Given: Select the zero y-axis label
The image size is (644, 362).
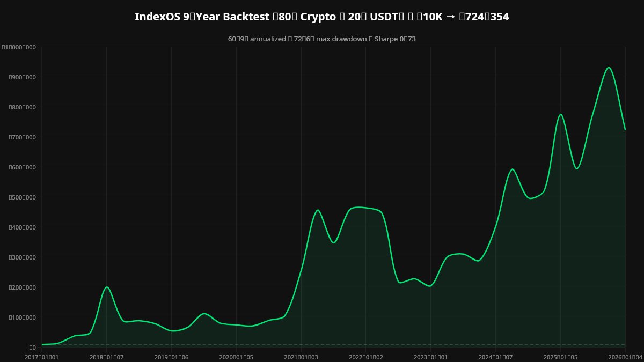Looking at the screenshot, I should (x=32, y=348).
